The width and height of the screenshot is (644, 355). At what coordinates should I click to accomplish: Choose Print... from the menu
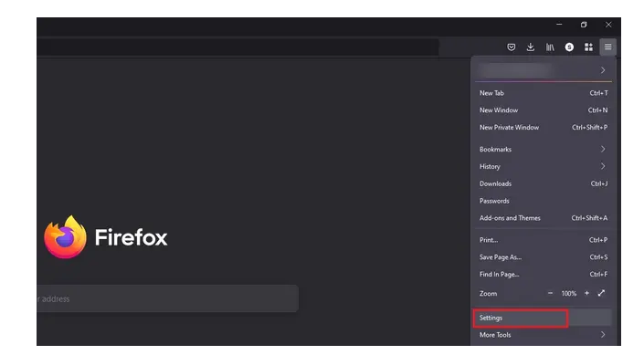point(543,240)
